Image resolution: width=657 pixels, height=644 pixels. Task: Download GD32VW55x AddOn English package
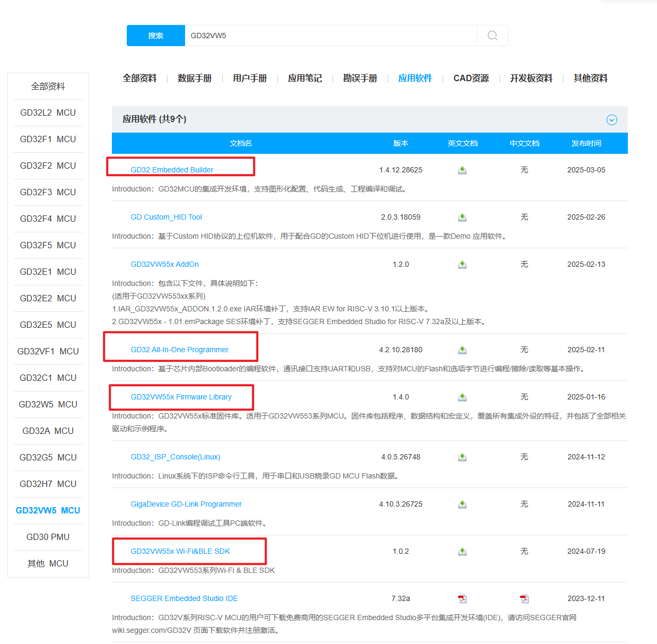[x=462, y=265]
